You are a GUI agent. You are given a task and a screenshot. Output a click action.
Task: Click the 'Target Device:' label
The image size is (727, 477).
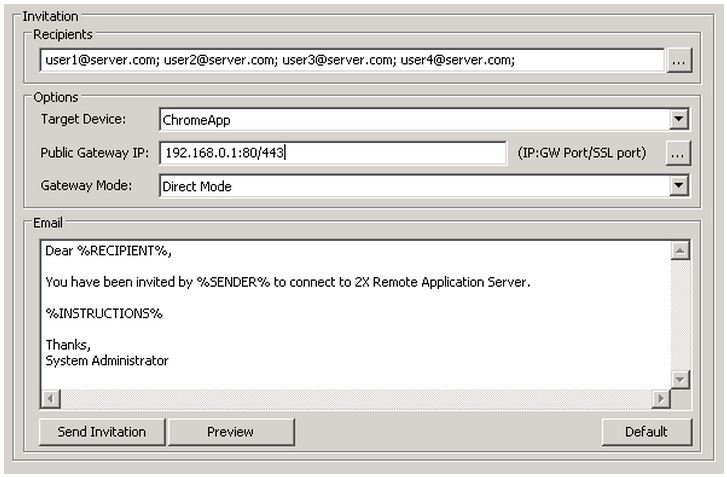(x=83, y=120)
